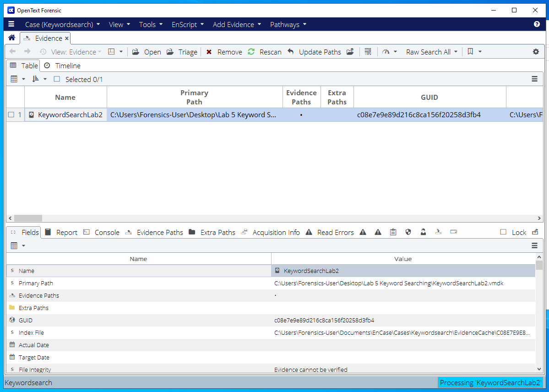Open the clipboard icon tab in lower pane

click(x=393, y=232)
